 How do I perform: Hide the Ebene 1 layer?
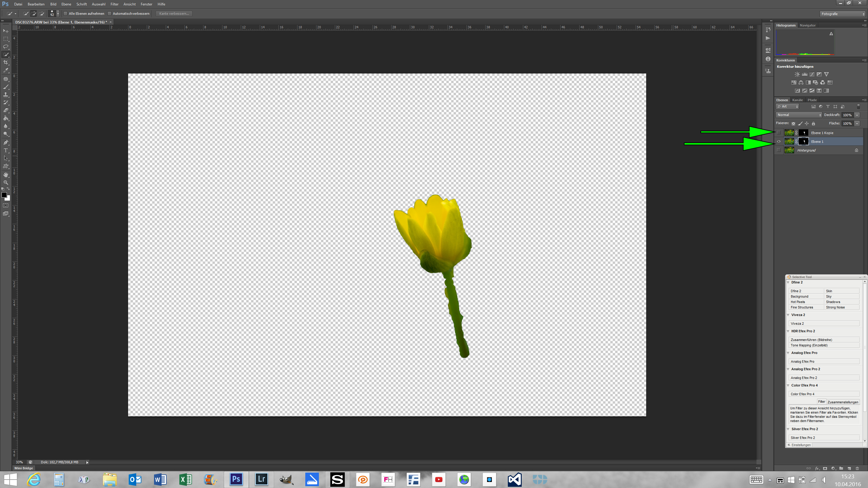point(779,142)
